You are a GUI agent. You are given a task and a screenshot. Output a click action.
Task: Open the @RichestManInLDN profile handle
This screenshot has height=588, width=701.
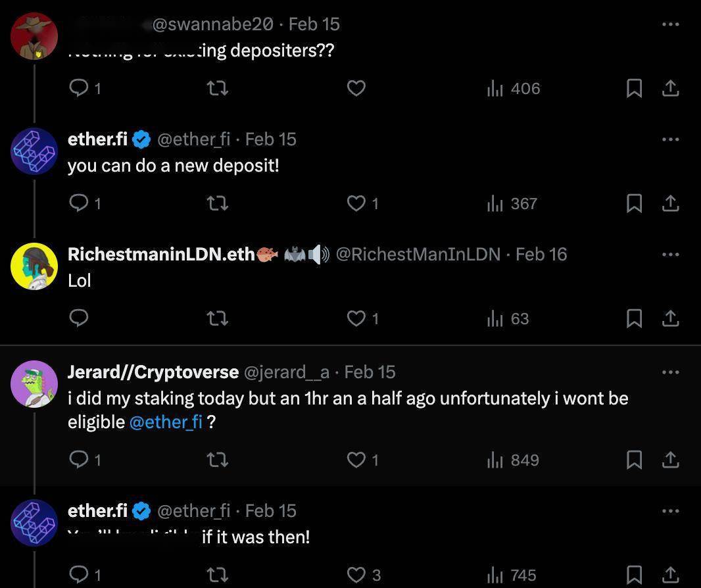(x=418, y=255)
